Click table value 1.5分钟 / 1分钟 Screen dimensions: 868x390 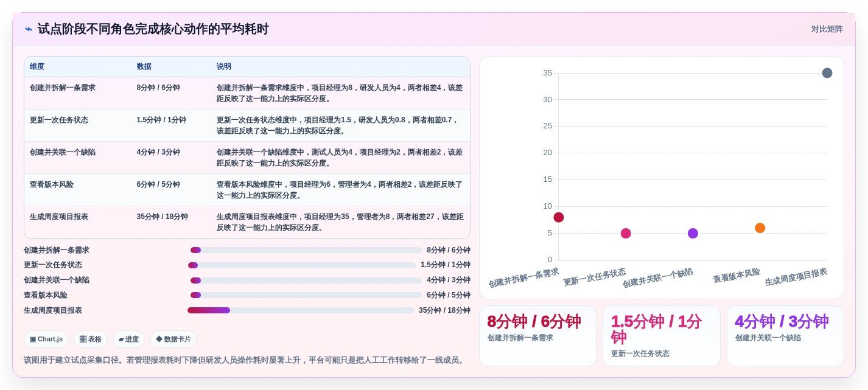[x=161, y=120]
